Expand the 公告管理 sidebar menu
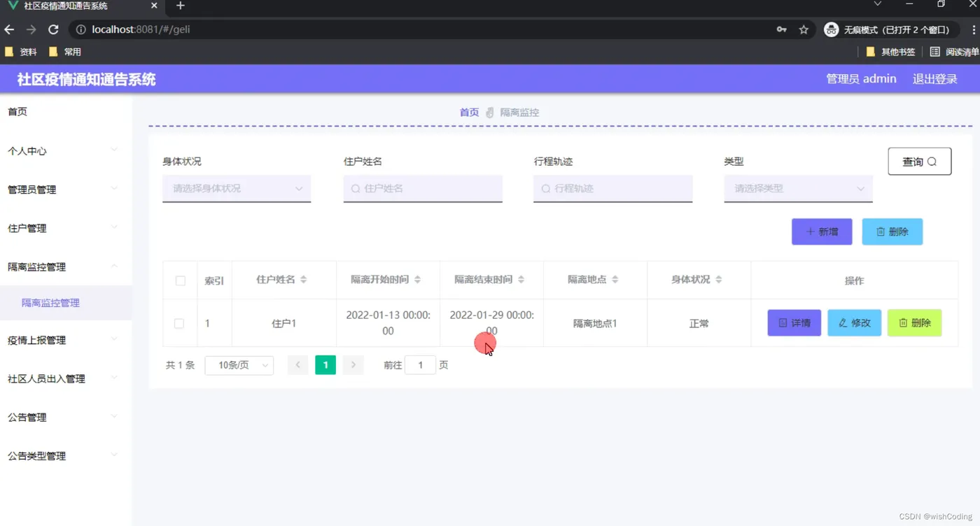 (x=66, y=417)
